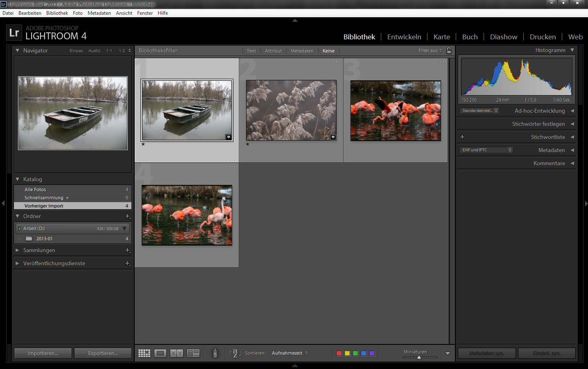Expand the Sammlungen panel
The height and width of the screenshot is (369, 588).
coord(17,250)
